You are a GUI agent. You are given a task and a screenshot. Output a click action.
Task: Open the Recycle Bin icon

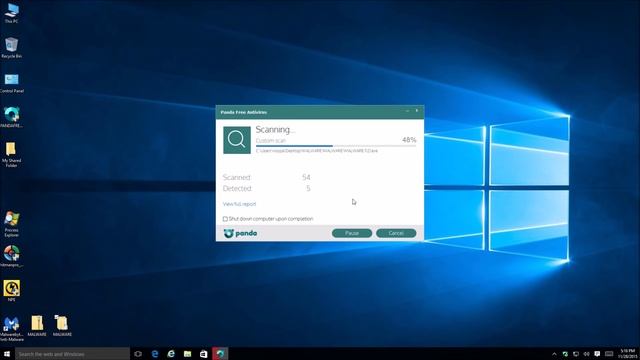click(11, 47)
